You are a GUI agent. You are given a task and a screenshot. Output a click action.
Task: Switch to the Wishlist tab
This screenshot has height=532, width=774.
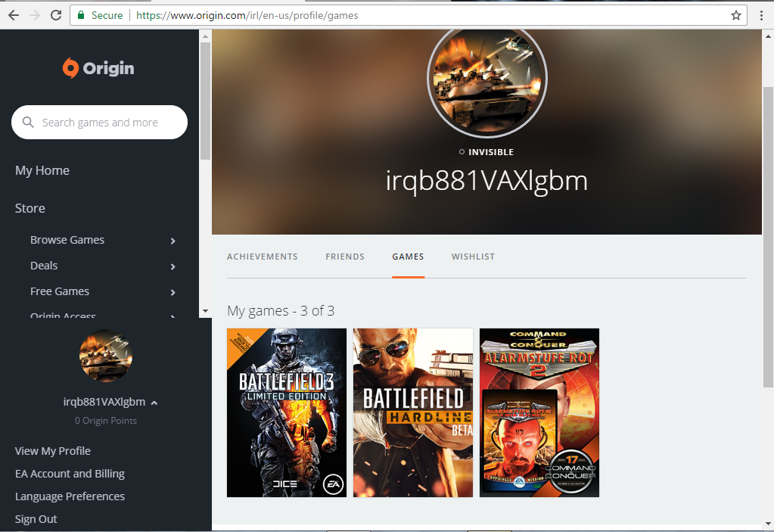[473, 257]
